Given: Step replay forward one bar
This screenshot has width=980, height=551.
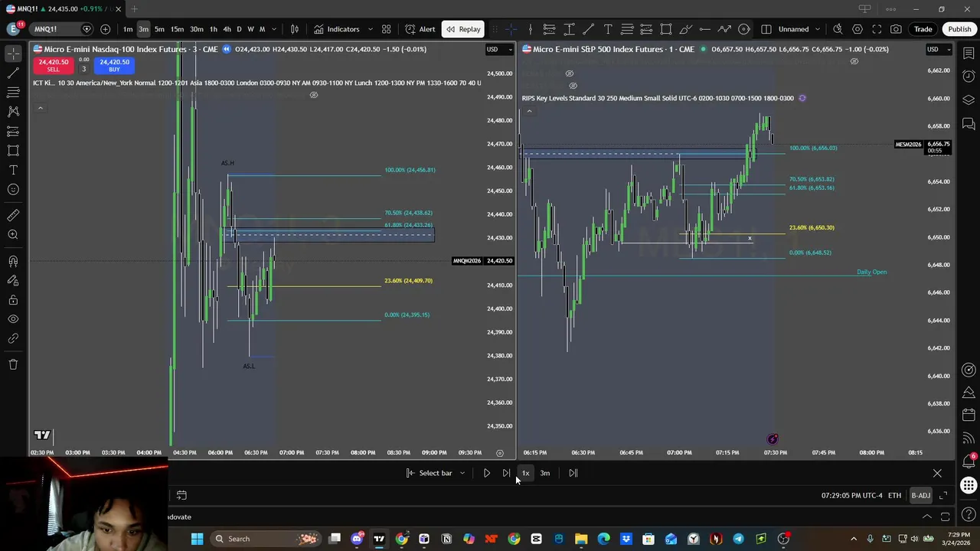Looking at the screenshot, I should click(x=506, y=473).
